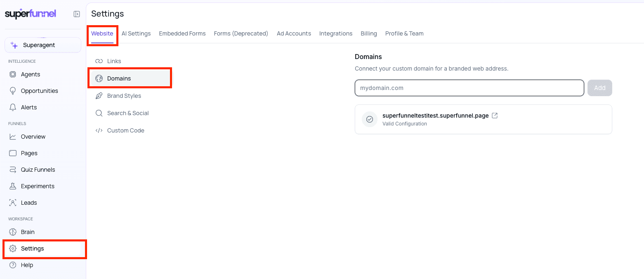This screenshot has width=644, height=279.
Task: Open the funnels Overview page
Action: [43, 137]
